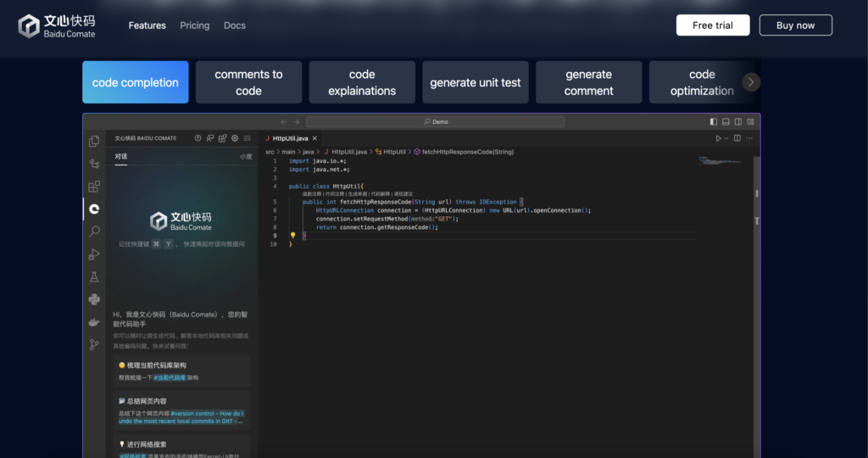
Task: Click the editor minimap preview
Action: pyautogui.click(x=720, y=161)
